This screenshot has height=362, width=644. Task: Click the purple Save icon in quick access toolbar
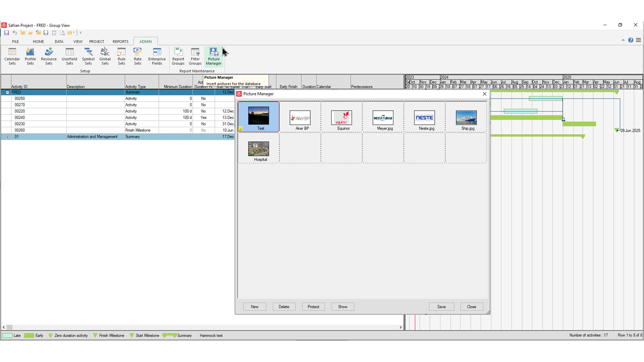click(7, 33)
